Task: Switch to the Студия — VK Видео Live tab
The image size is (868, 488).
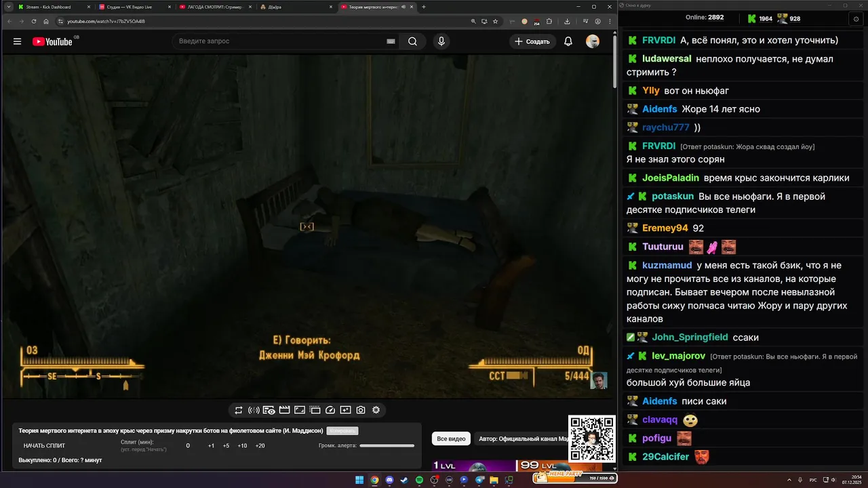Action: pyautogui.click(x=134, y=7)
